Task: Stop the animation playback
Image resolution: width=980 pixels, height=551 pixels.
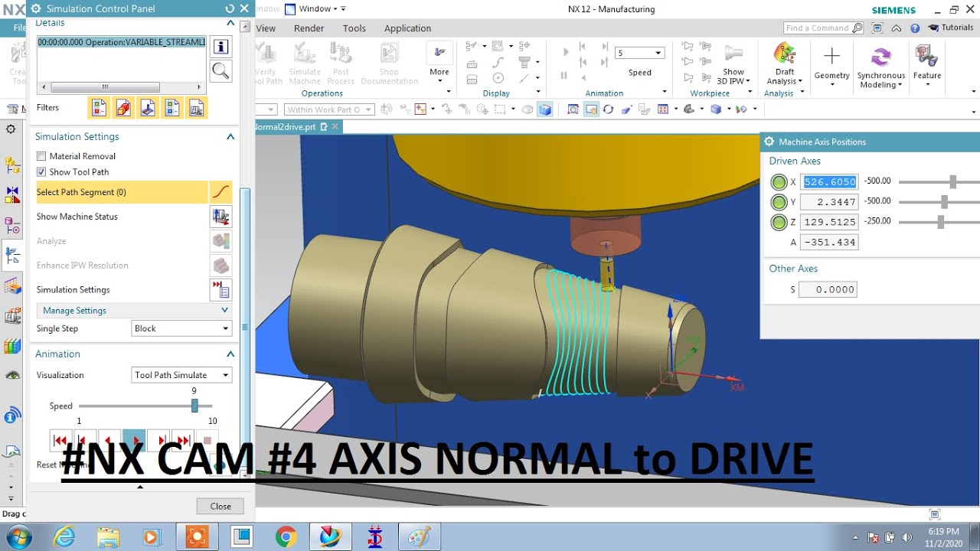Action: coord(207,440)
